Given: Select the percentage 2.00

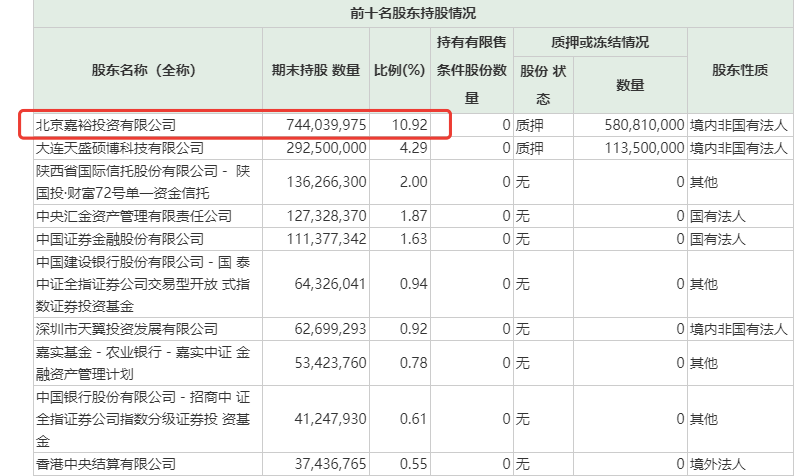Looking at the screenshot, I should (414, 182).
